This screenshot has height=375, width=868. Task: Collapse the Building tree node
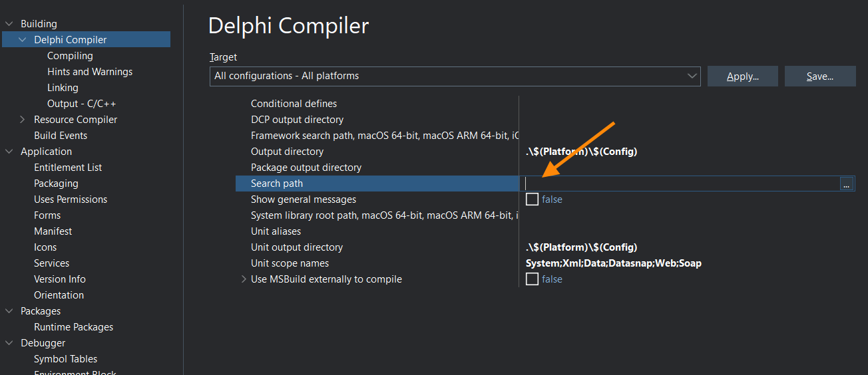coord(9,24)
